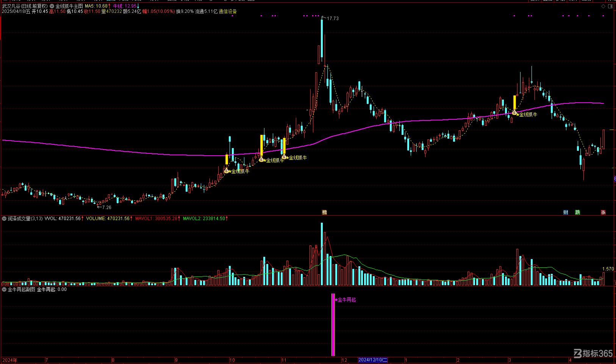This screenshot has height=364, width=616.
Task: Click the 通信设备 sector link
Action: [x=228, y=12]
